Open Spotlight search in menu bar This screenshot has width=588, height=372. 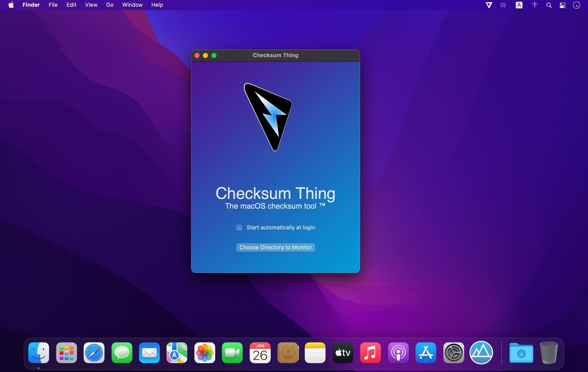coord(549,5)
